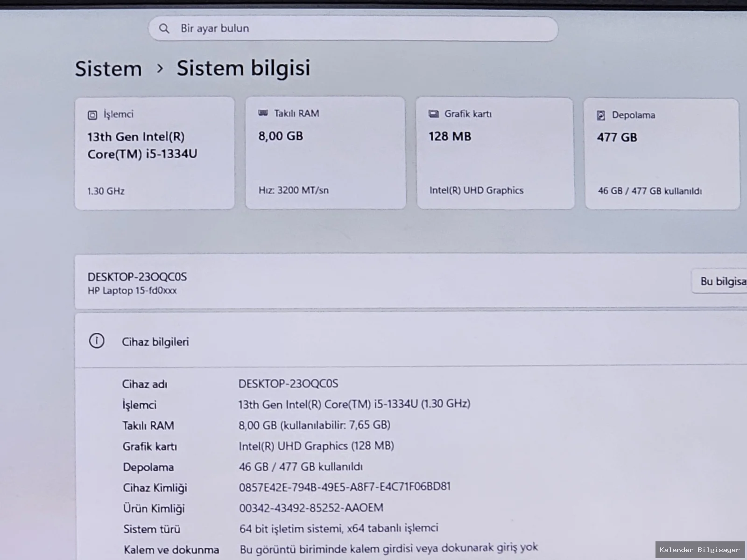
Task: Focus the 'Bir ayar bulun' search field
Action: (353, 29)
